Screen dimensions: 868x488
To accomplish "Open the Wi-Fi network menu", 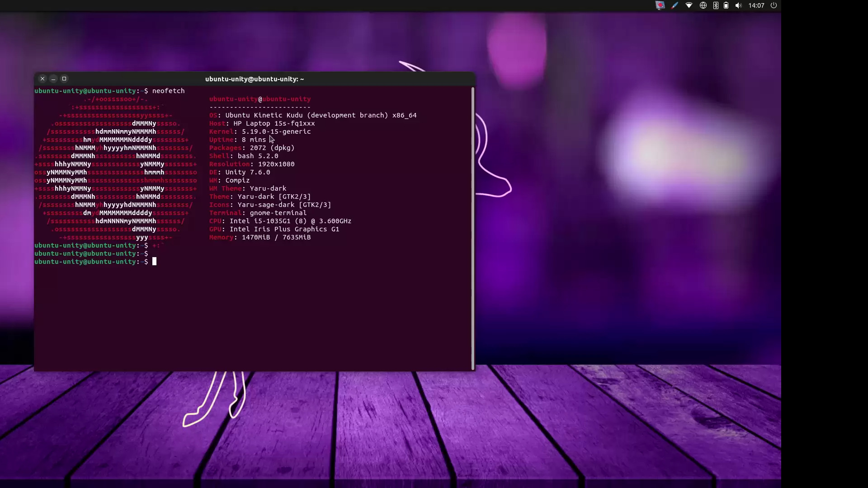I will (689, 5).
